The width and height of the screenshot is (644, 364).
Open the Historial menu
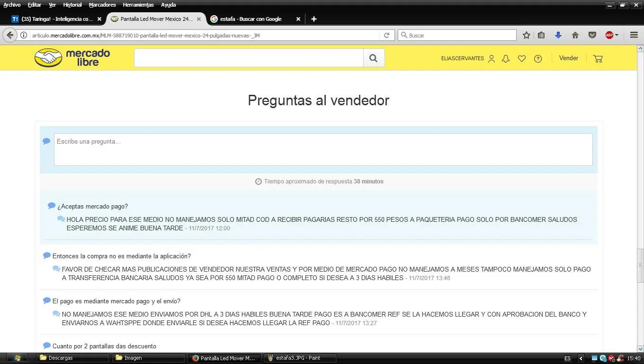coord(72,5)
